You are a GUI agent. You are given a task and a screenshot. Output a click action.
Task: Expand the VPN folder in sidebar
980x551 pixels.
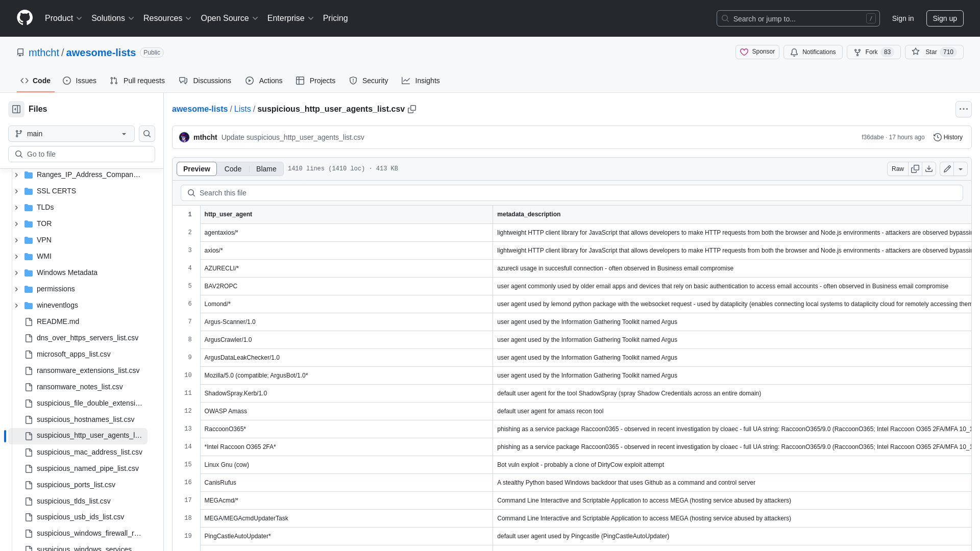[x=16, y=239]
